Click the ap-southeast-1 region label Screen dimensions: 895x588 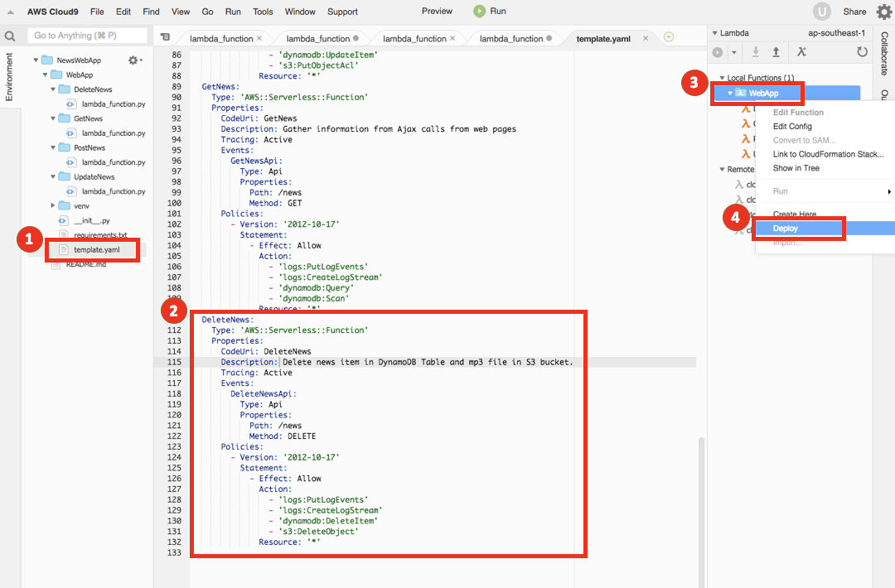click(836, 33)
